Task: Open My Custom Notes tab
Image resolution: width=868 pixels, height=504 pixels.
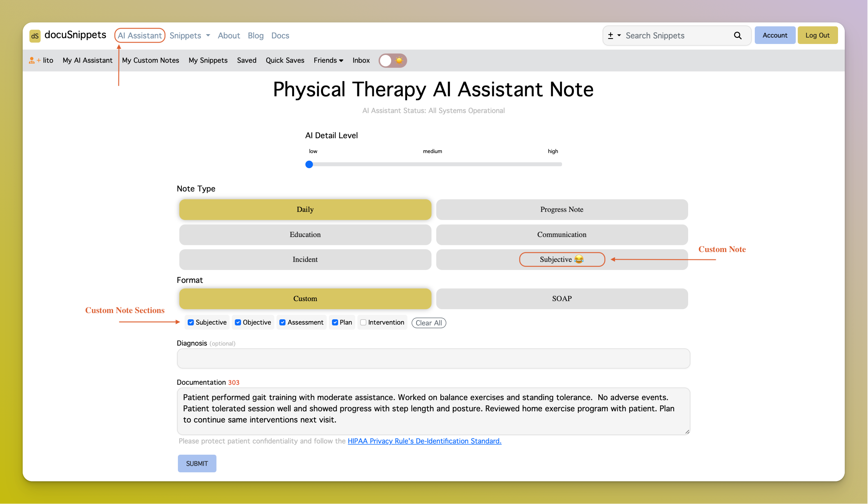Action: (x=150, y=60)
